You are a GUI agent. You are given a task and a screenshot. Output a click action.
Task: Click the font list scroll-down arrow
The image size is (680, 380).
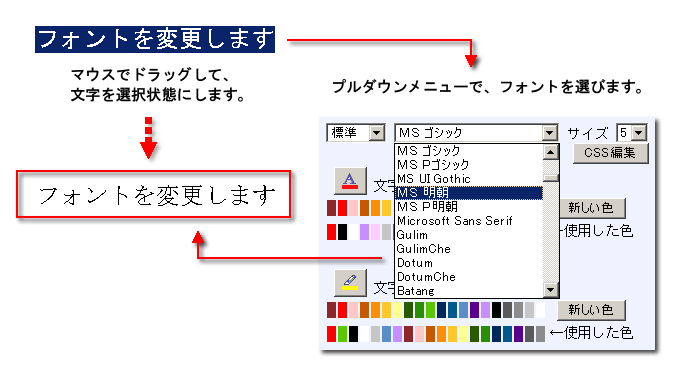click(550, 289)
